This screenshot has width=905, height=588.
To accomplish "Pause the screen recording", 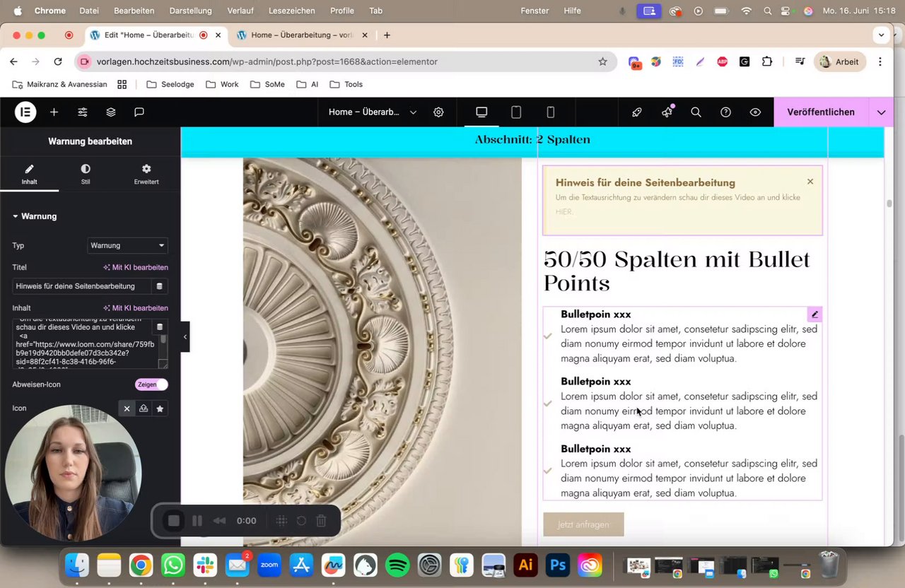I will (197, 521).
